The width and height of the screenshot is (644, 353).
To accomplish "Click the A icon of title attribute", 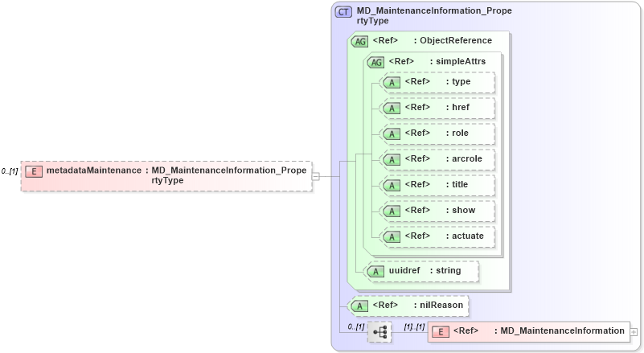I will [x=392, y=185].
